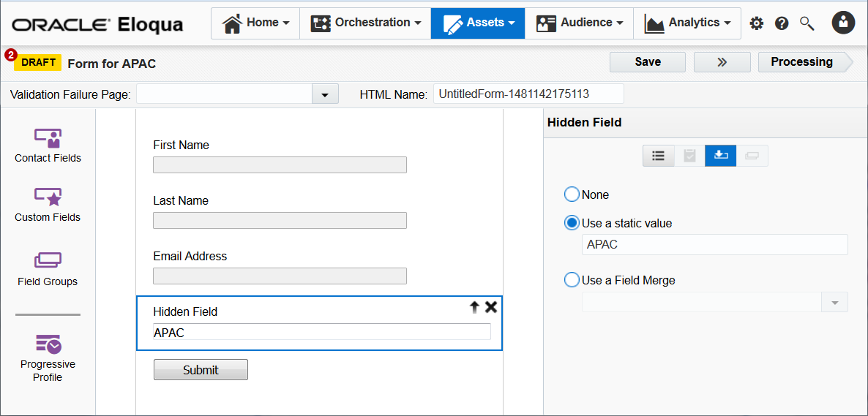Viewport: 868px width, 416px height.
Task: Delete the Hidden Field with X icon
Action: tap(491, 307)
